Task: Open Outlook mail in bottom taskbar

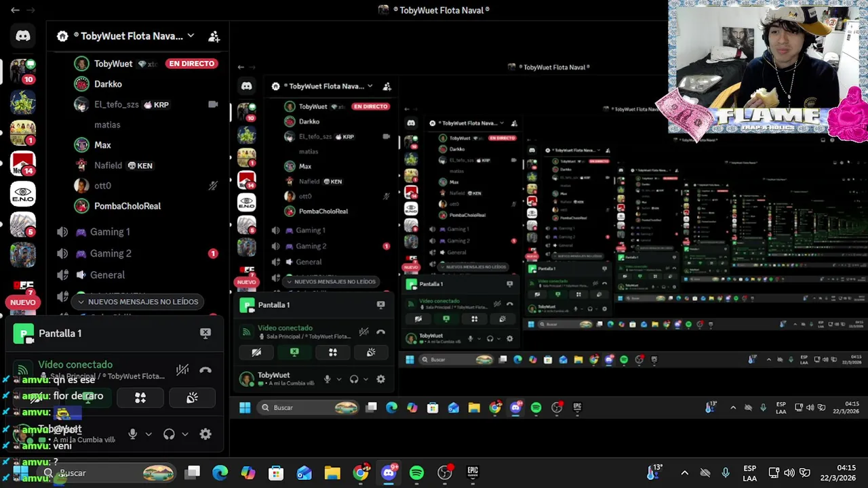Action: tap(304, 472)
